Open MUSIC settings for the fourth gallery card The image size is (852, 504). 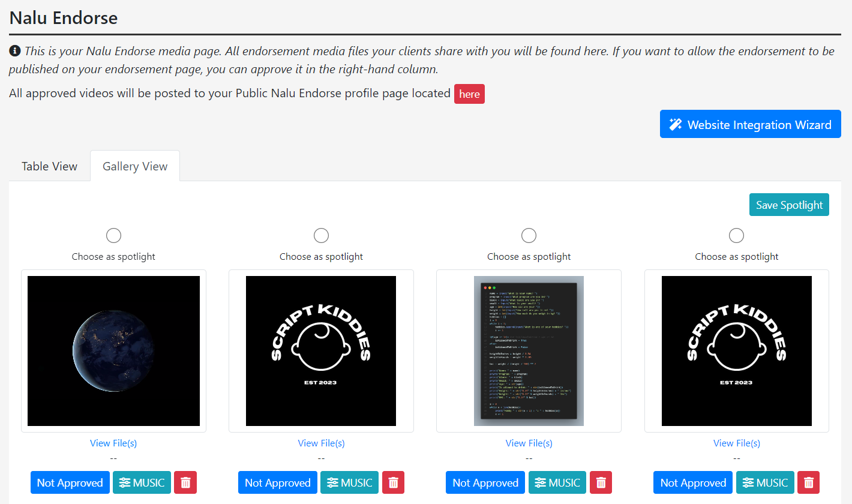(x=765, y=482)
